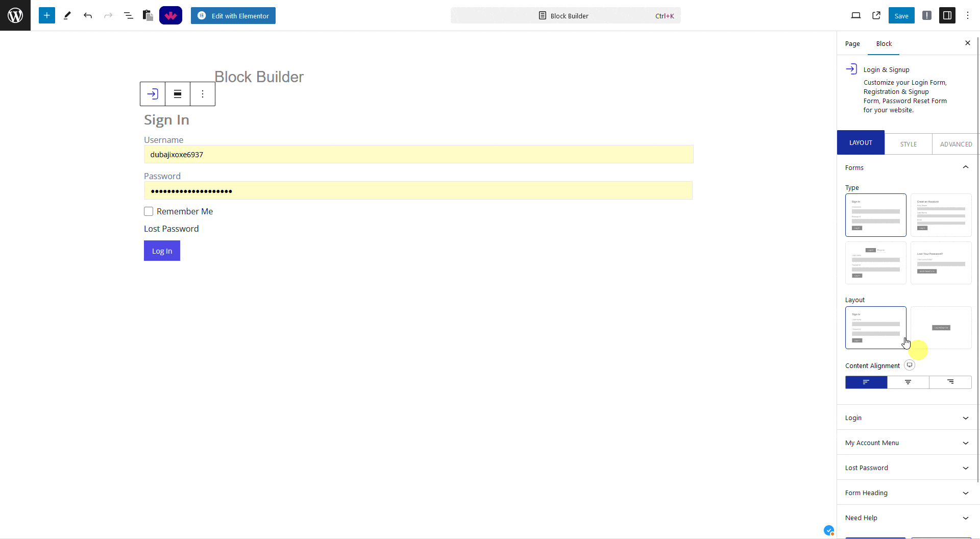Open the device preview options
Viewport: 980px width, 539px height.
[856, 15]
